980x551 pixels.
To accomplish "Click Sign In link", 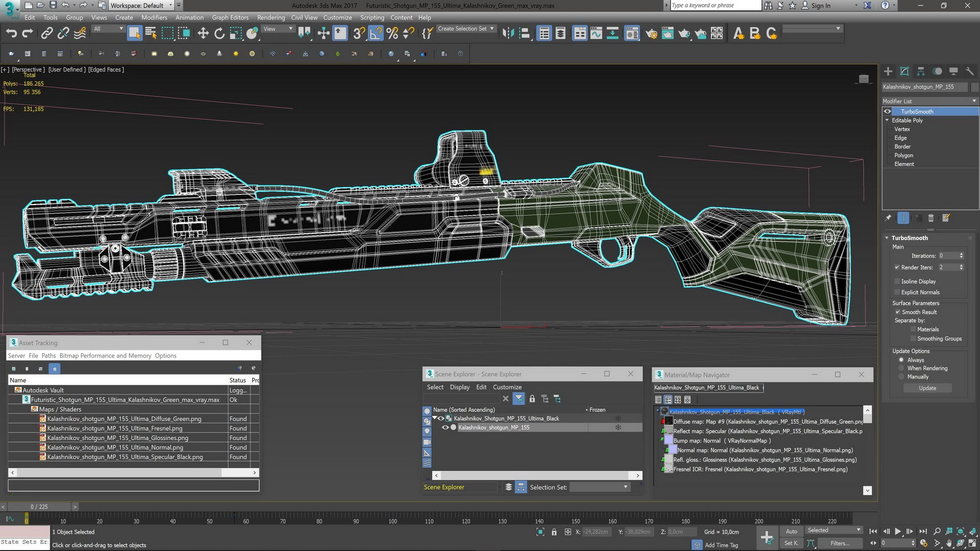I will (821, 6).
